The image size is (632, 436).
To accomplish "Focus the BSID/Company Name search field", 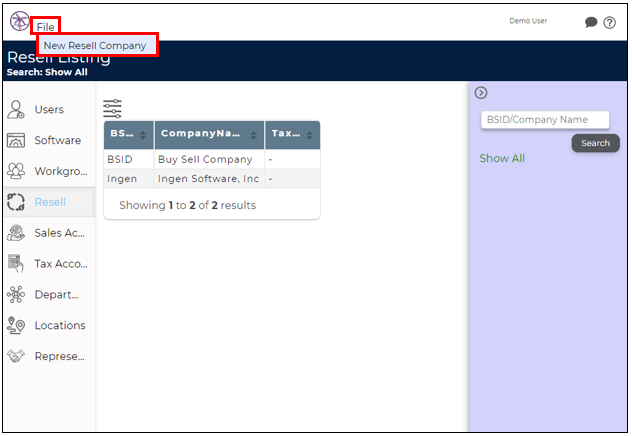I will [545, 120].
